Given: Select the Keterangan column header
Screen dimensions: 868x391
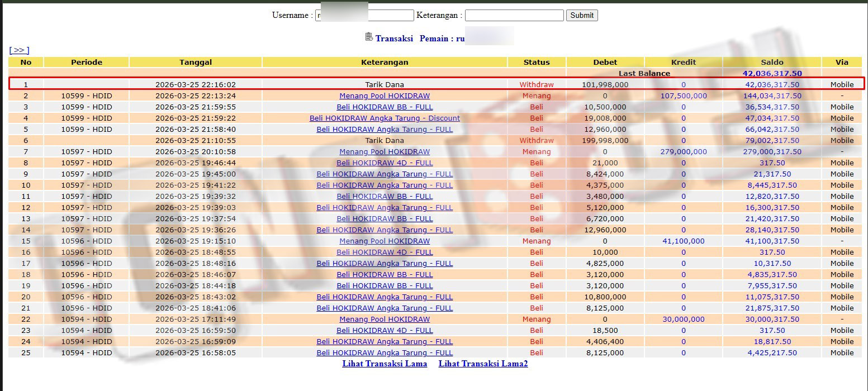Looking at the screenshot, I should click(385, 62).
